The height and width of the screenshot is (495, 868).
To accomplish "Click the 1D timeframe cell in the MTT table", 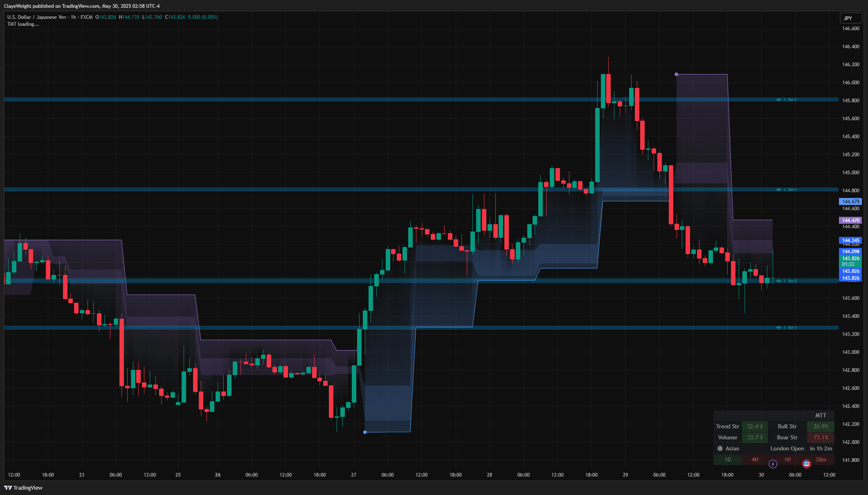I will click(x=728, y=459).
